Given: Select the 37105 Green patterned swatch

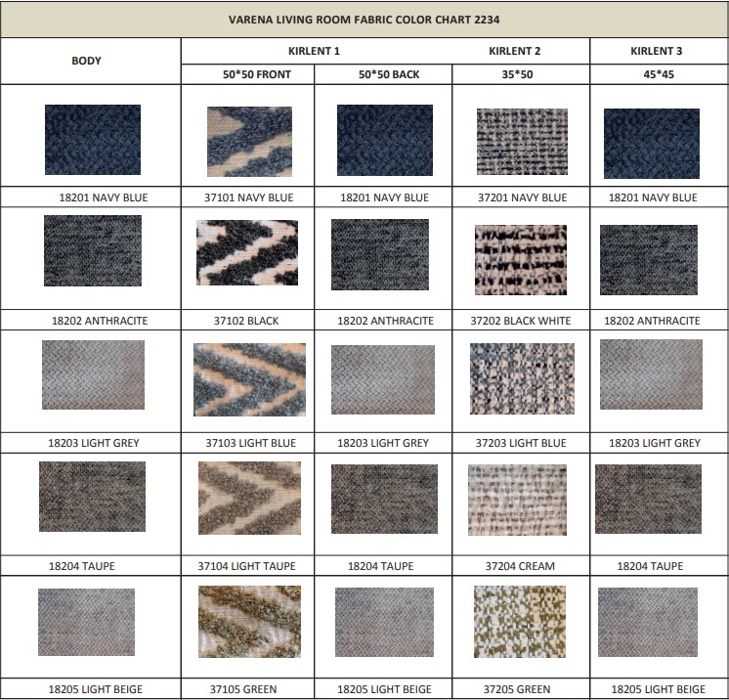Looking at the screenshot, I should click(x=248, y=622).
